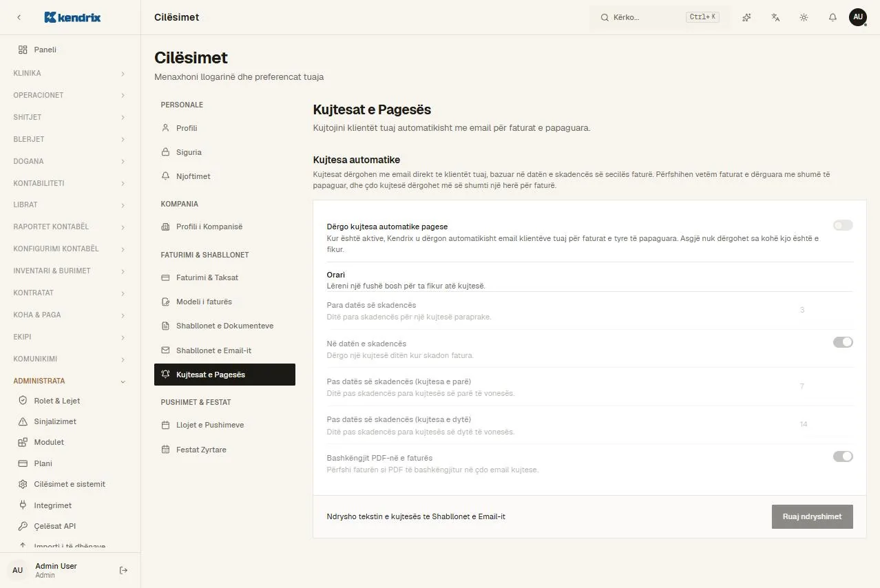Expand the KOMUNIKIMI sidebar section
Screen dimensions: 880x588
tap(70, 359)
